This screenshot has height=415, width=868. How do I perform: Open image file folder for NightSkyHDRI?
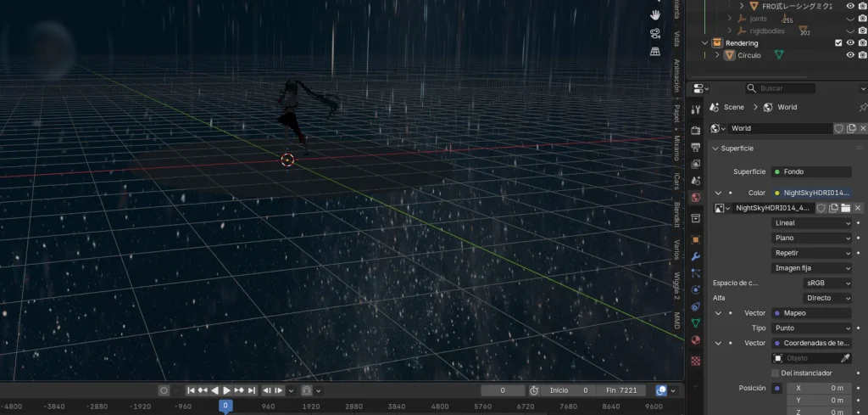[845, 208]
